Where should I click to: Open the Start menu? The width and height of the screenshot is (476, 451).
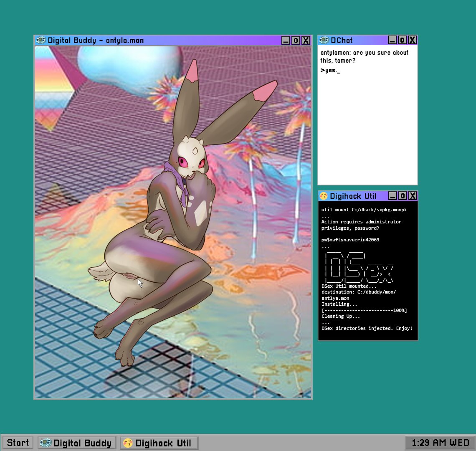tap(18, 443)
